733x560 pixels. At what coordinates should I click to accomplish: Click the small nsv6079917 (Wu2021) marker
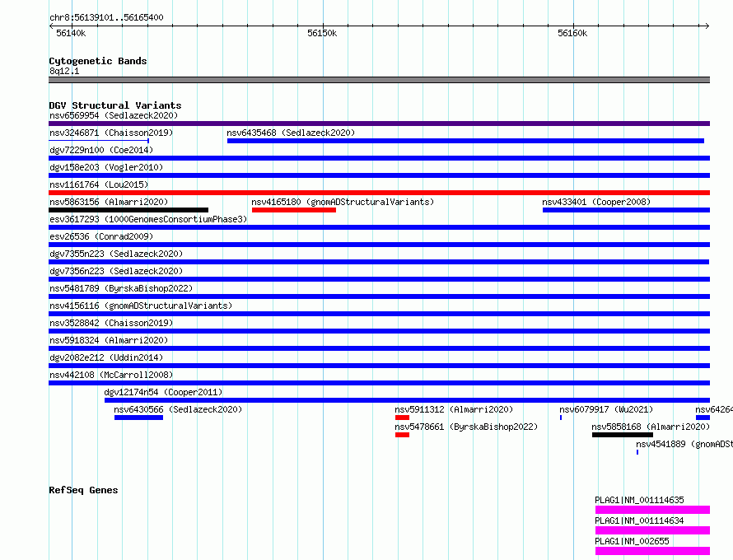(561, 418)
